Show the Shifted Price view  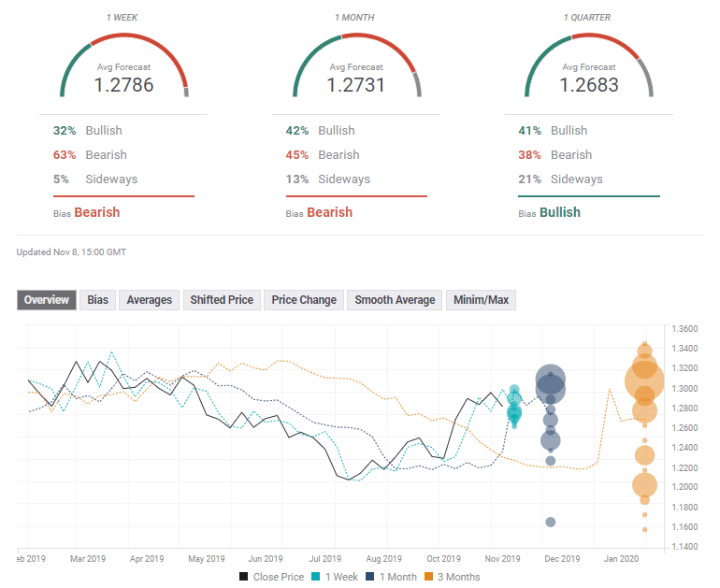pos(222,300)
